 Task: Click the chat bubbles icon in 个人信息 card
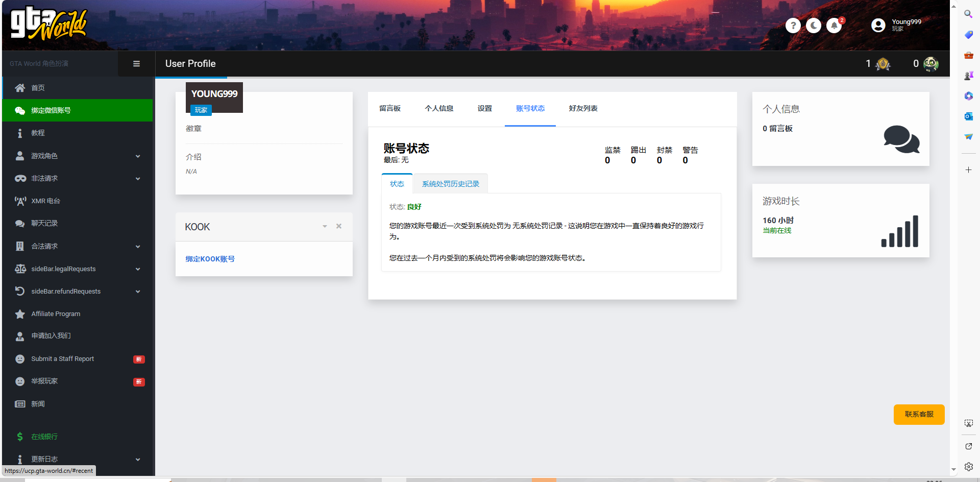(901, 139)
